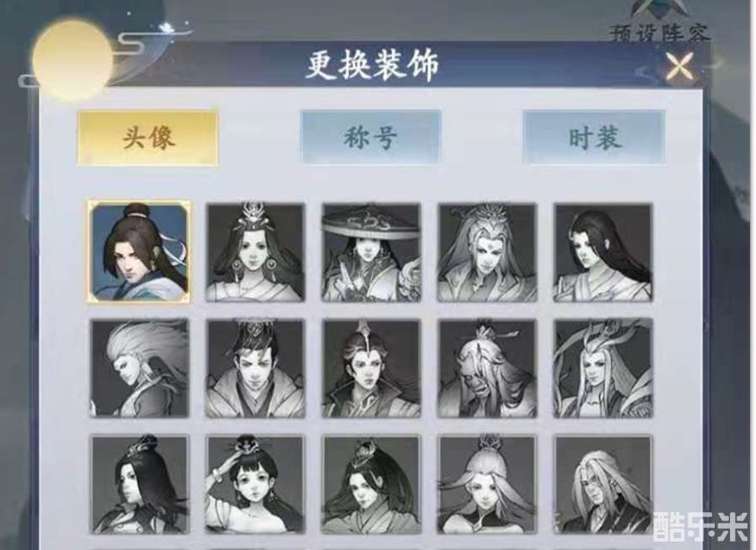Select the bottom-row avatar with high ponytail crown

pyautogui.click(x=371, y=484)
